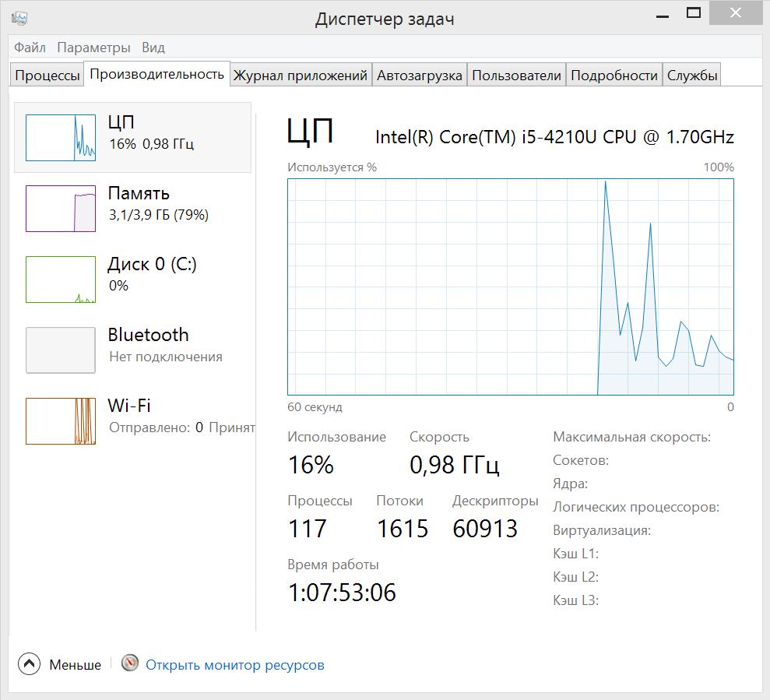Click the Task Manager title bar icon
Image resolution: width=770 pixels, height=700 pixels.
click(x=21, y=18)
